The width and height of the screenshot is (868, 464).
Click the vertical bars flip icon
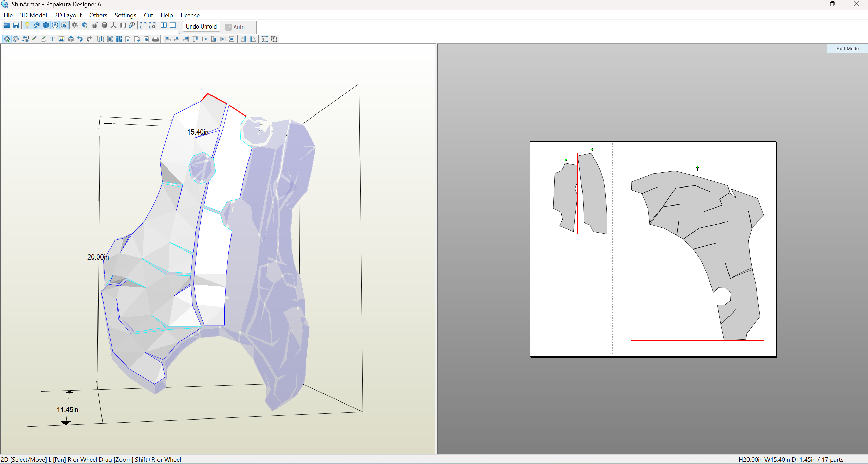coord(123,25)
